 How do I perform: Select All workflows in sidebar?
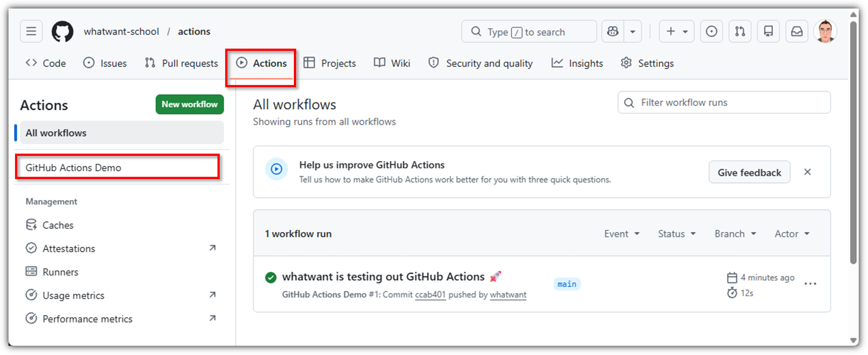(x=122, y=133)
